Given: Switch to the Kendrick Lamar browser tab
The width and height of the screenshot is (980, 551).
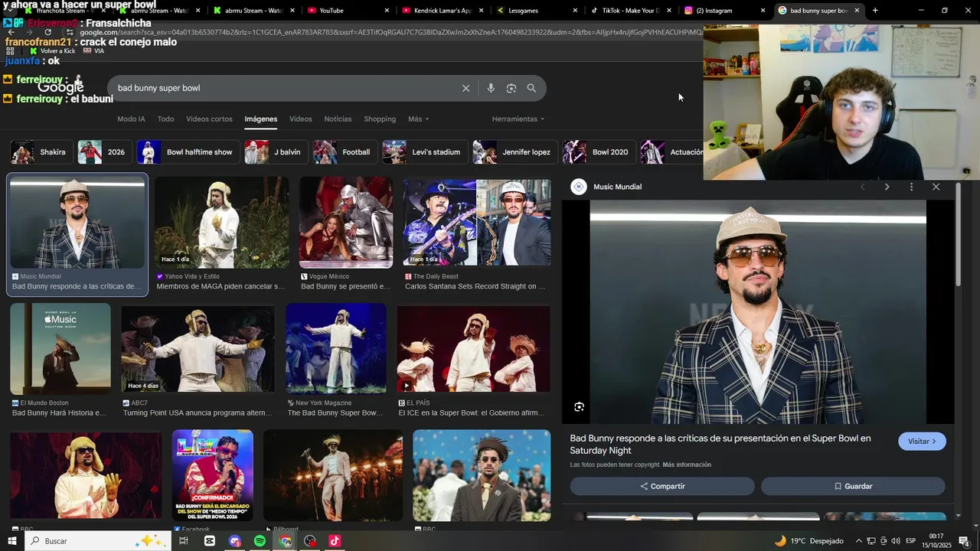Looking at the screenshot, I should (x=442, y=11).
